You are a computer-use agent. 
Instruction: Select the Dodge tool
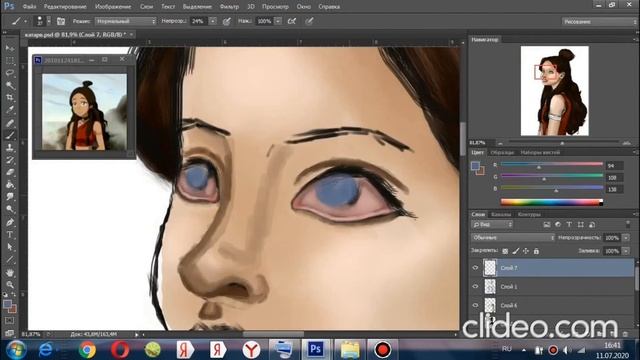10,209
